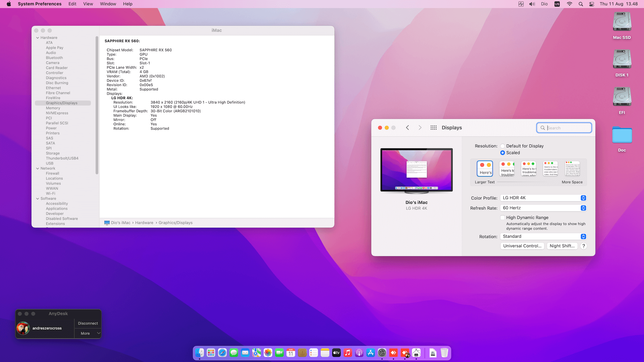This screenshot has width=644, height=362.
Task: Launch App Store from the dock
Action: click(371, 353)
